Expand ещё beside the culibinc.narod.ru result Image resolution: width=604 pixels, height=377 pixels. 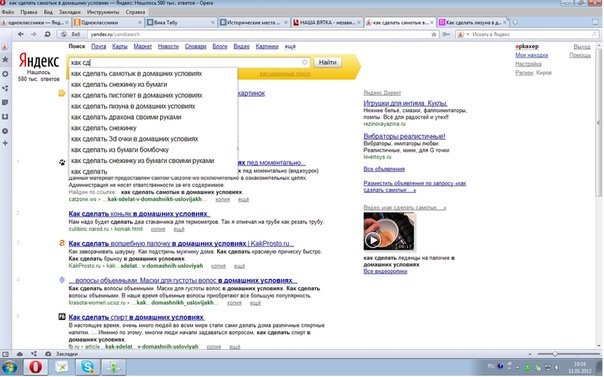coord(179,229)
